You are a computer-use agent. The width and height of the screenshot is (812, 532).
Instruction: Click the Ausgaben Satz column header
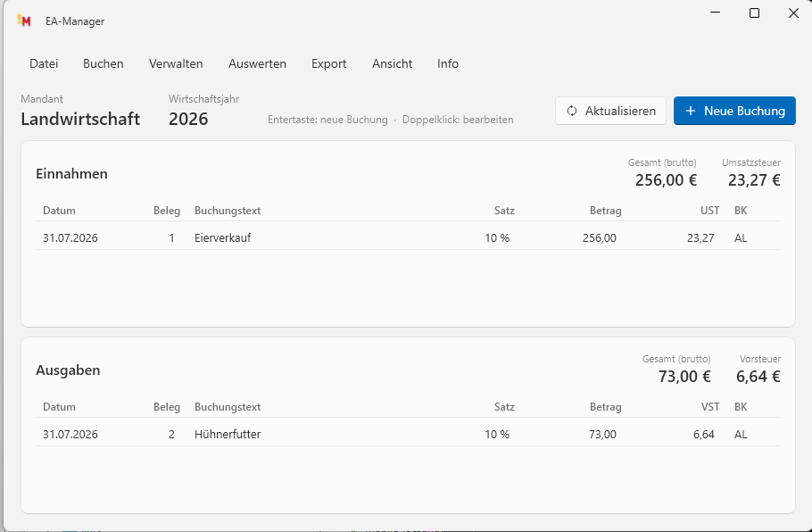coord(504,407)
